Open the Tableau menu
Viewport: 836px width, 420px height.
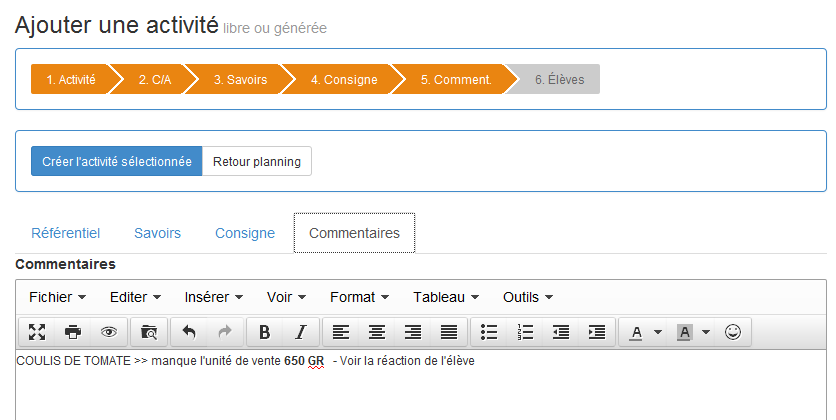coord(446,297)
